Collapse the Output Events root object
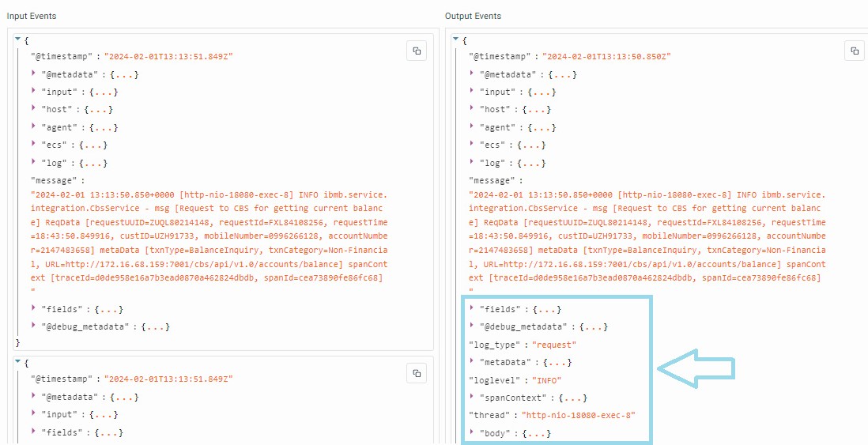868x445 pixels. pyautogui.click(x=456, y=39)
